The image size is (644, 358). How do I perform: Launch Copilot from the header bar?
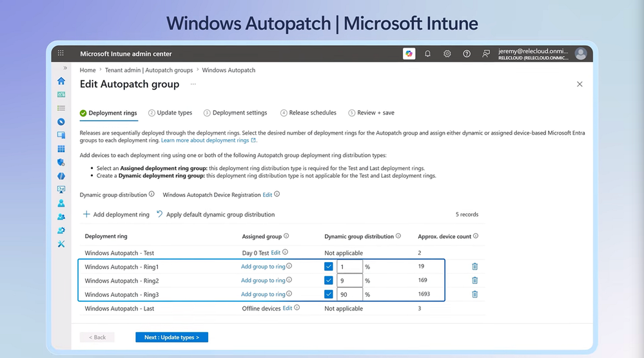409,53
